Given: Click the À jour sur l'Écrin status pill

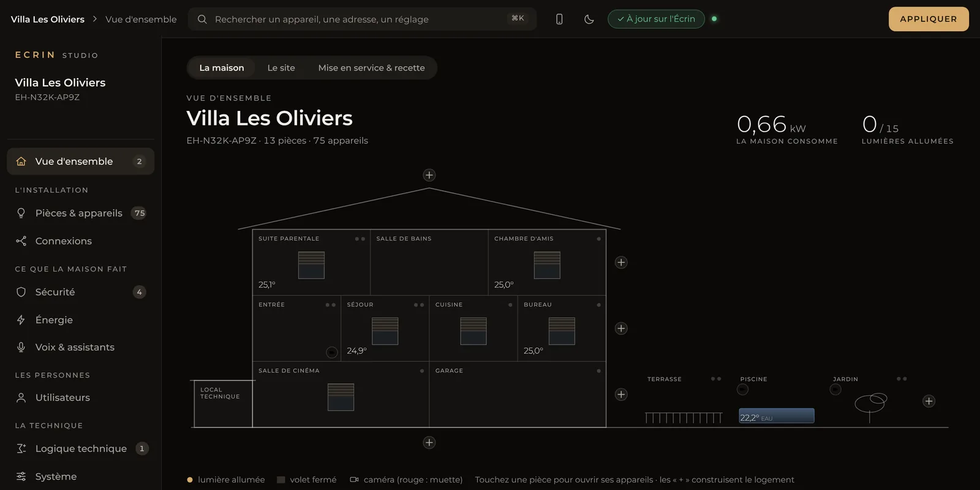Looking at the screenshot, I should (x=656, y=19).
